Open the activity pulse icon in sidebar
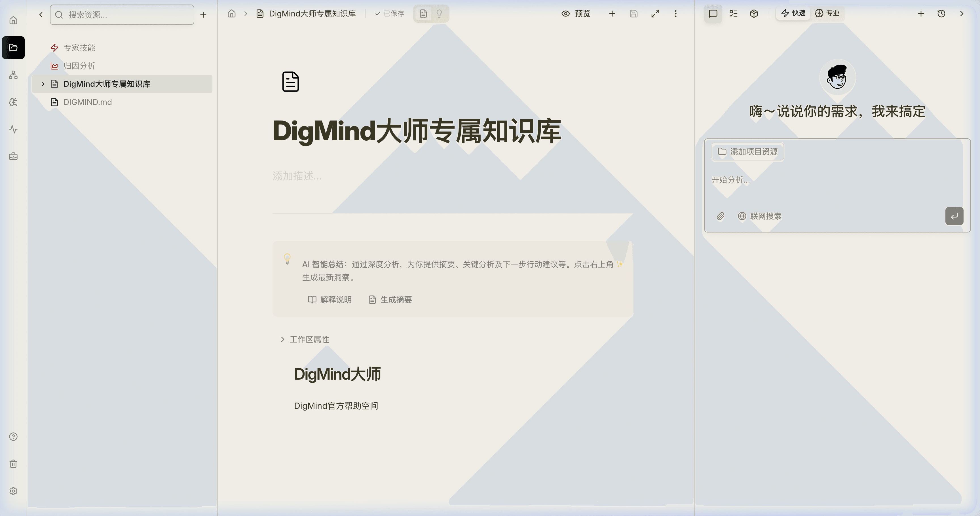This screenshot has width=980, height=516. [x=13, y=129]
